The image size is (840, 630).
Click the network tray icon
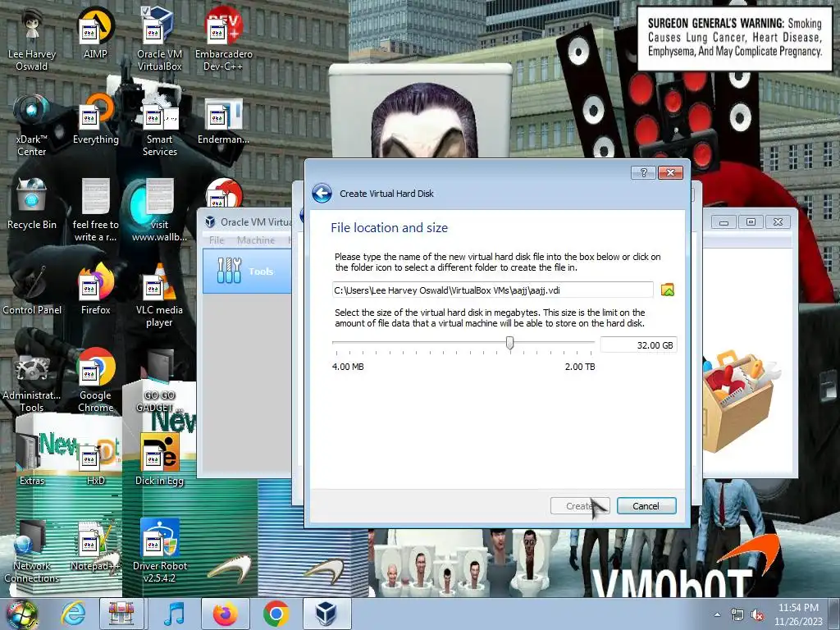[737, 615]
